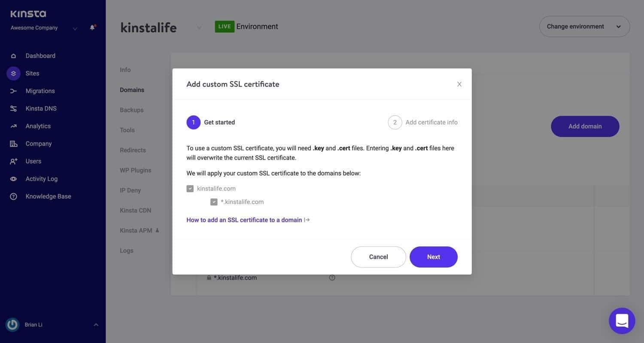Collapse the Brian Li account menu

[95, 325]
